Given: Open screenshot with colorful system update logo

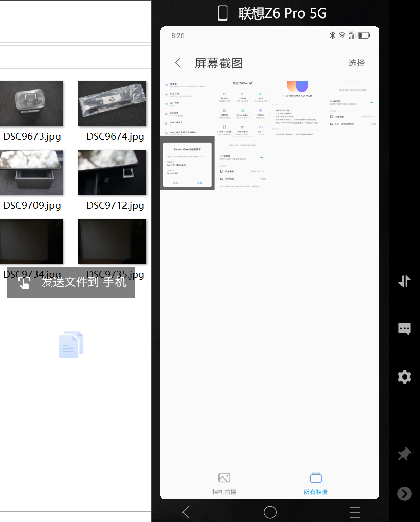Looking at the screenshot, I should 297,108.
